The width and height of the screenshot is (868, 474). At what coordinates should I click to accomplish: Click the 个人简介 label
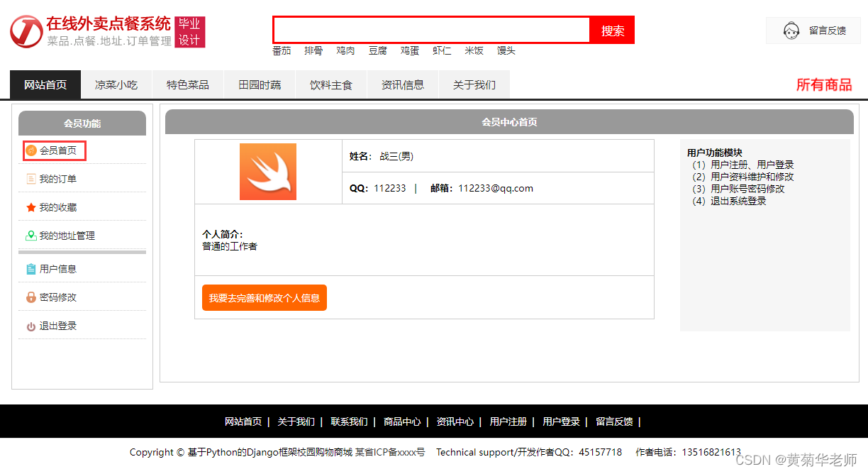point(223,234)
